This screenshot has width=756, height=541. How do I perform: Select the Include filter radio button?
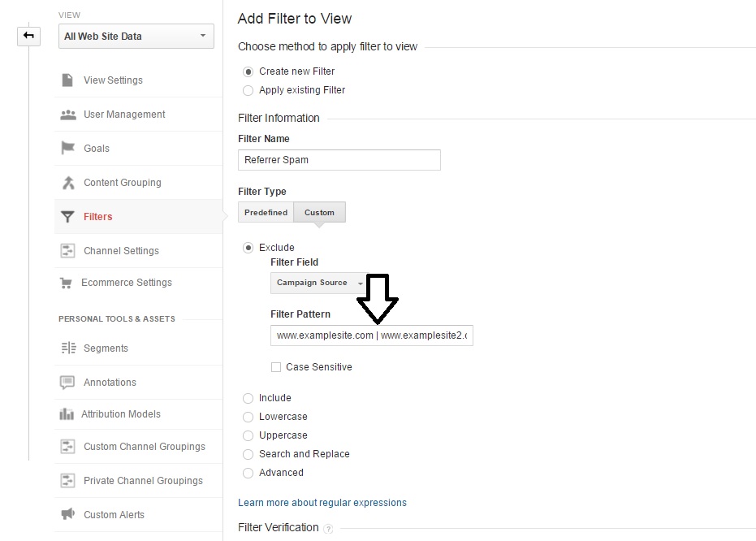248,398
